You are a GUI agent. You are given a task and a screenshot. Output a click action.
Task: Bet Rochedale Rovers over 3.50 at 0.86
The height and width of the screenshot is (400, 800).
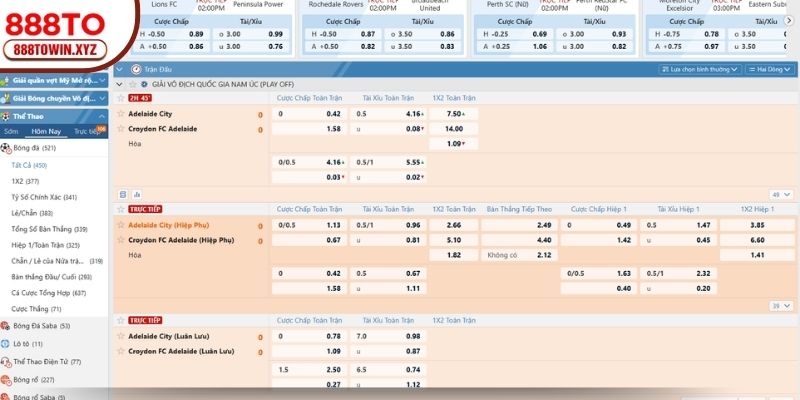click(x=423, y=34)
